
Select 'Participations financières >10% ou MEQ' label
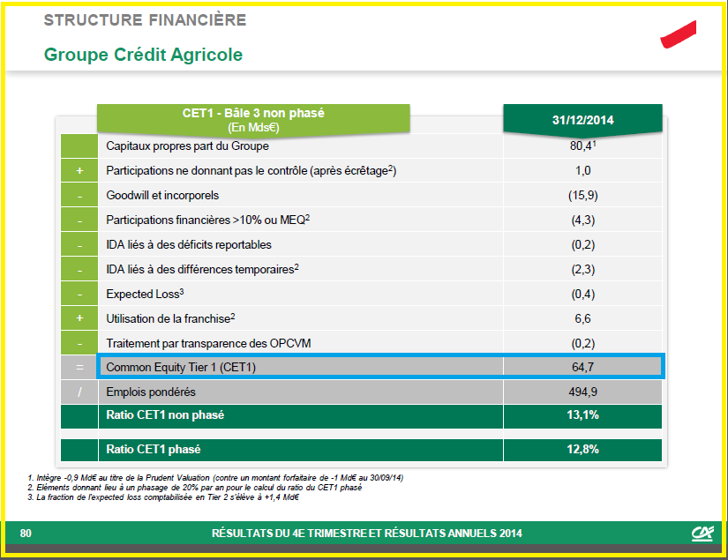(207, 220)
